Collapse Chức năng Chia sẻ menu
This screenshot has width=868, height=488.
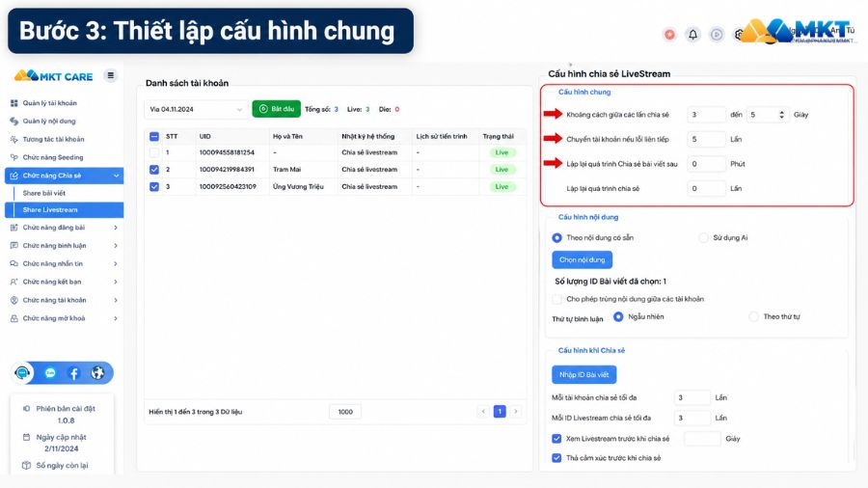[65, 176]
